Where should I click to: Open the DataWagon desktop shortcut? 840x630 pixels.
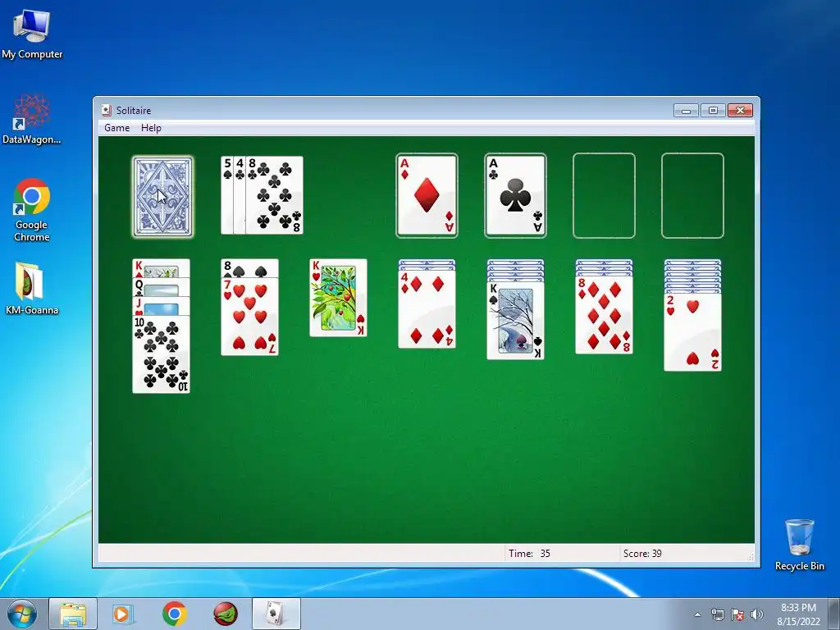[32, 119]
